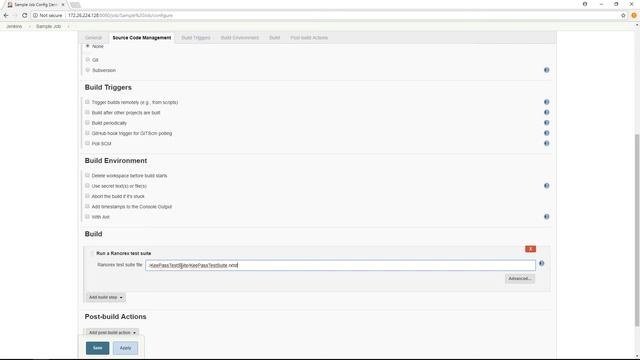This screenshot has height=360, width=640.
Task: Open help for Poll SCM
Action: (546, 143)
